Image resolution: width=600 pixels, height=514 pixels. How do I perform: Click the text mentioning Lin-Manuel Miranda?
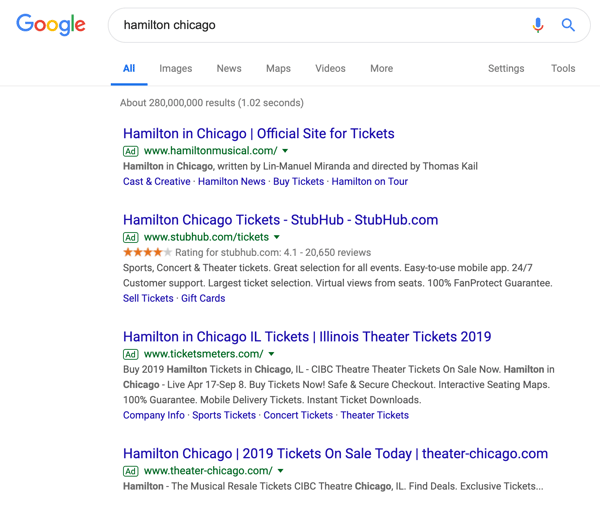tap(300, 166)
